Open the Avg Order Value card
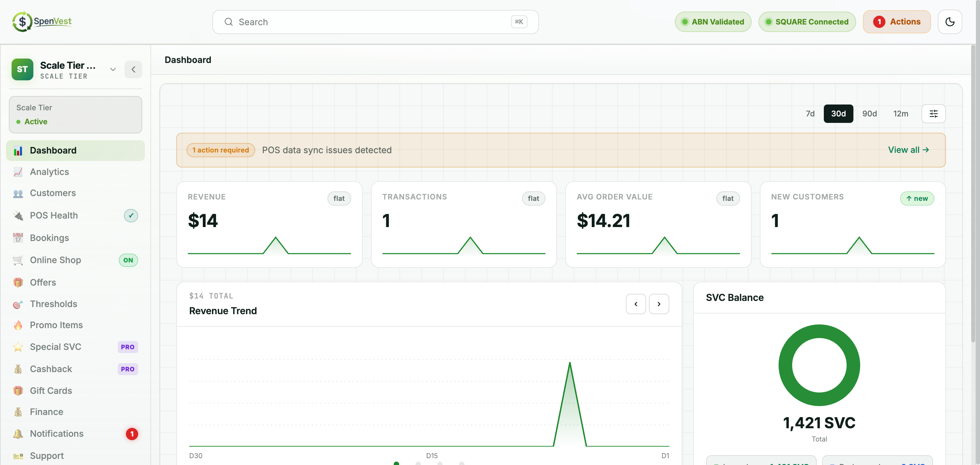Image resolution: width=980 pixels, height=465 pixels. (658, 225)
